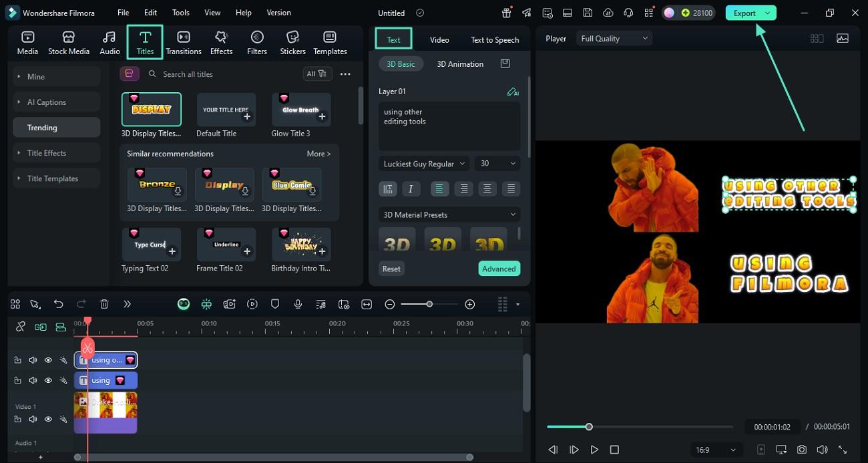Delete the selected clip with trash icon

[104, 304]
